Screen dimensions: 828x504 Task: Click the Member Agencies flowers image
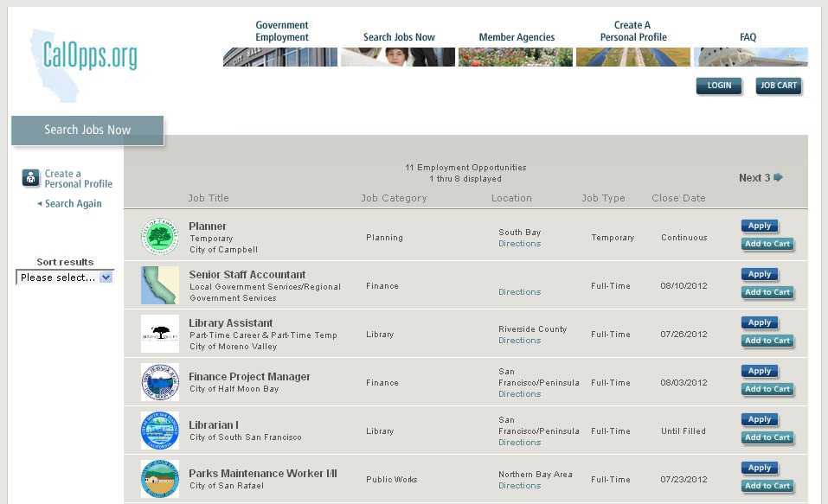516,57
